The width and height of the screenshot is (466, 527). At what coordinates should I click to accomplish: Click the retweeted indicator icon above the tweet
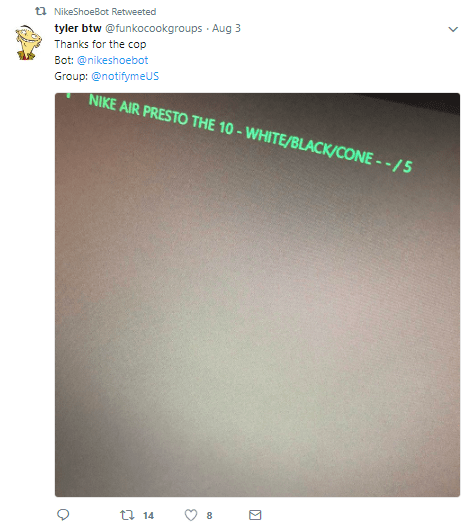(41, 11)
